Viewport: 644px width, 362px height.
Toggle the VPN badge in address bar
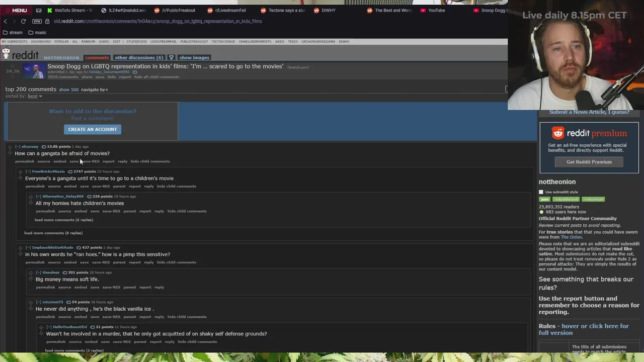coord(37,21)
